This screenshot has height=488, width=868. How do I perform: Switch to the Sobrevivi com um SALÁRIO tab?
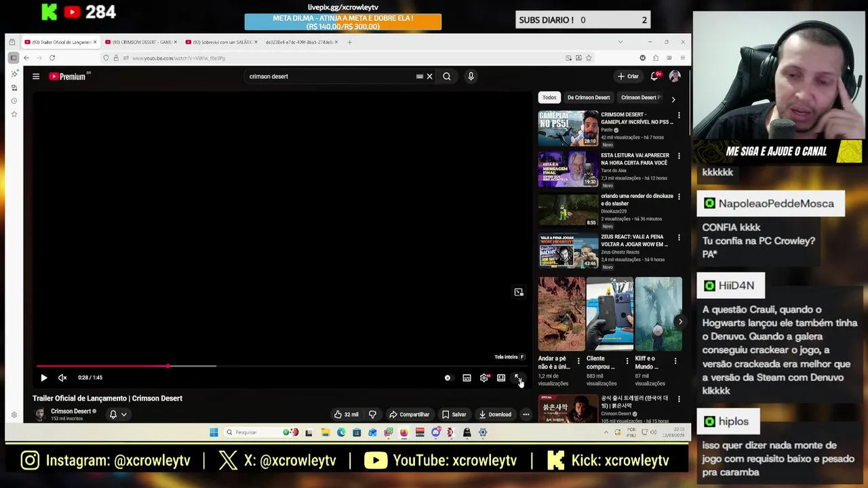(x=220, y=42)
